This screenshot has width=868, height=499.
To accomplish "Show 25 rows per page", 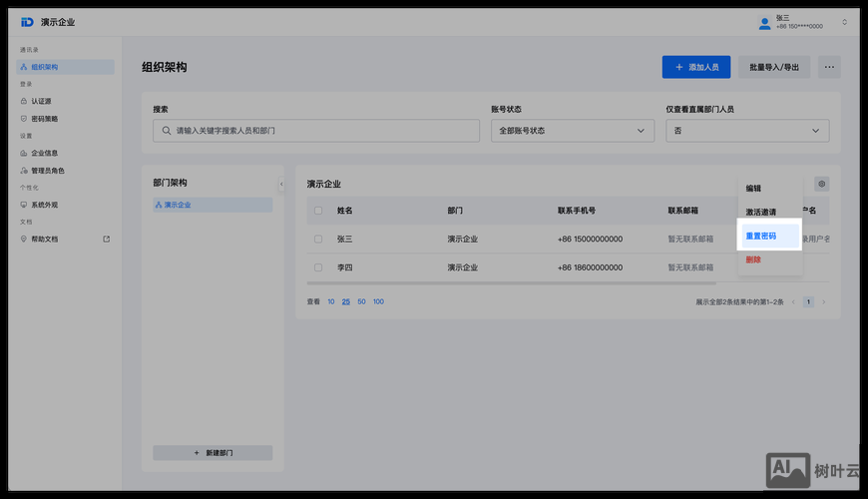I will pyautogui.click(x=346, y=301).
